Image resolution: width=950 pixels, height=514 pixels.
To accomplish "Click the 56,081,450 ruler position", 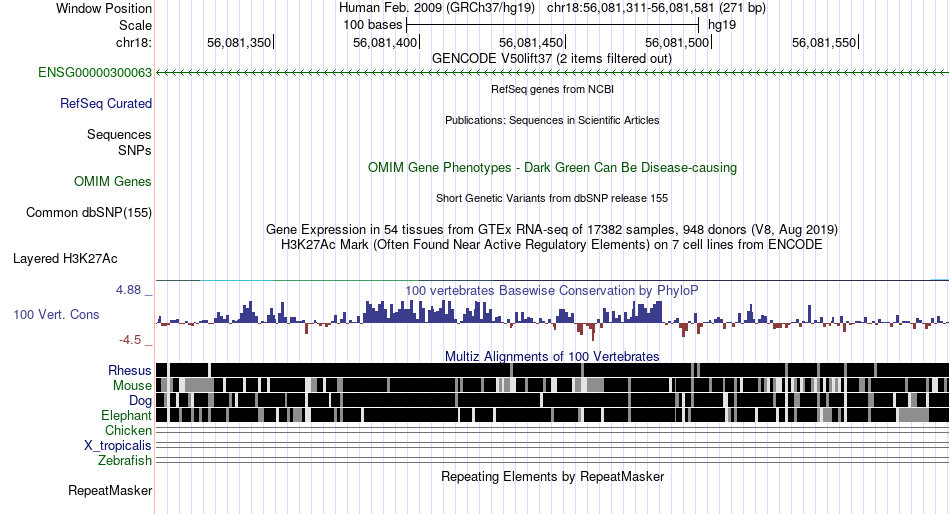I will [x=531, y=42].
